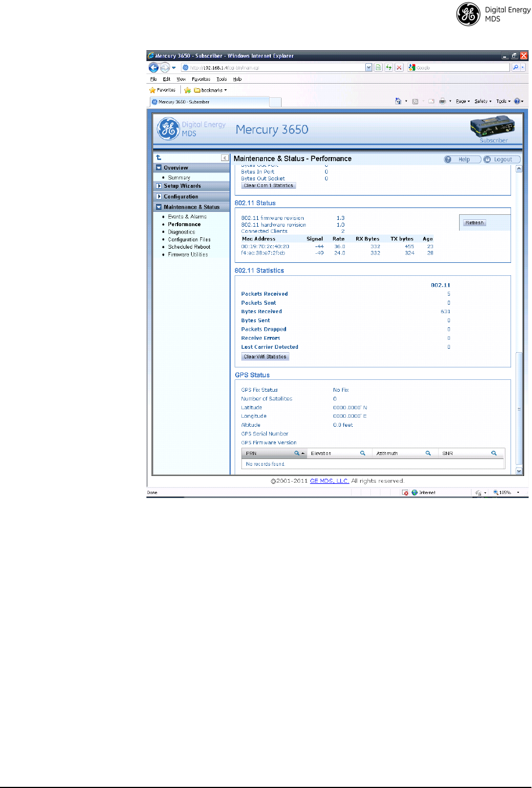Click MAC address 00:19:70:2c:40:20
532x788 pixels.
coord(265,246)
